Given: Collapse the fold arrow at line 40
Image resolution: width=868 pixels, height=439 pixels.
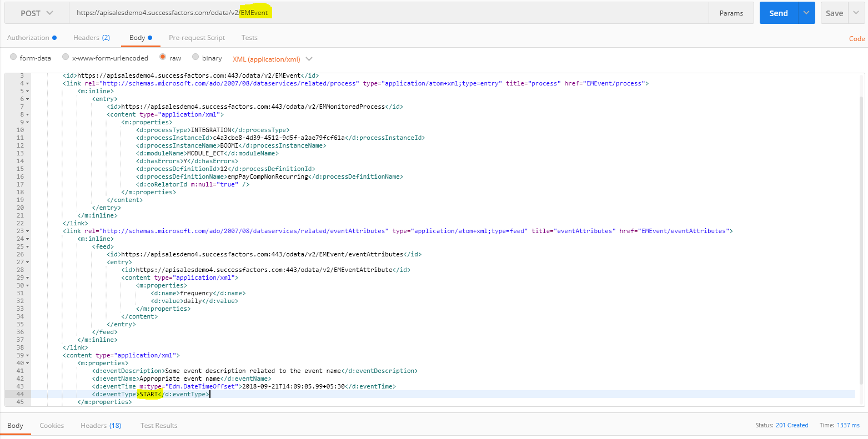Looking at the screenshot, I should [x=28, y=363].
